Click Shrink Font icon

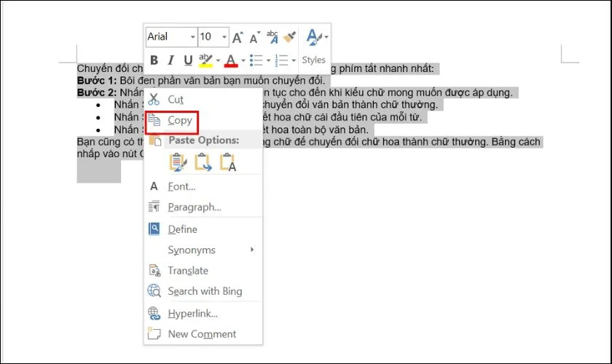point(254,37)
